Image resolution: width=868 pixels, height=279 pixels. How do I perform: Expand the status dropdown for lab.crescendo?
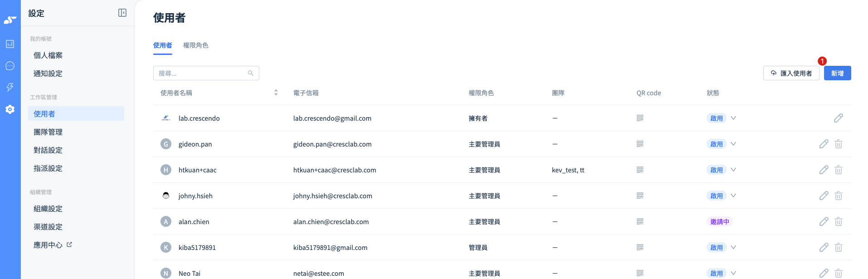click(733, 118)
